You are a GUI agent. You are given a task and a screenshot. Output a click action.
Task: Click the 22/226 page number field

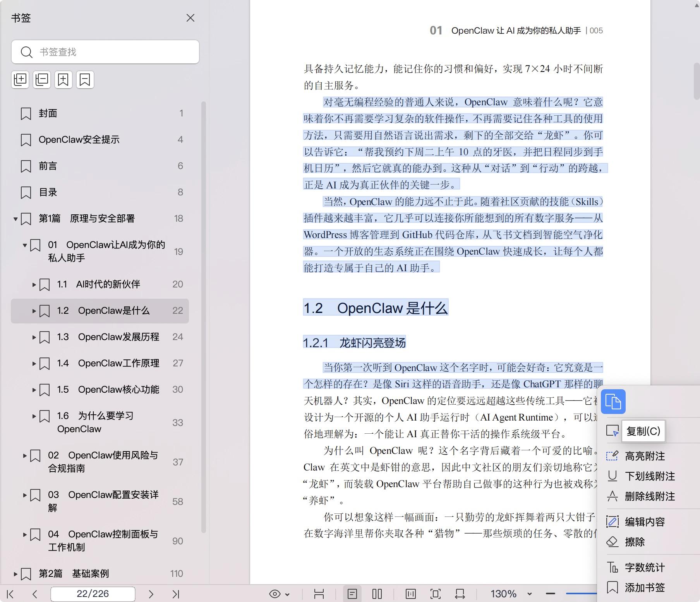coord(93,594)
